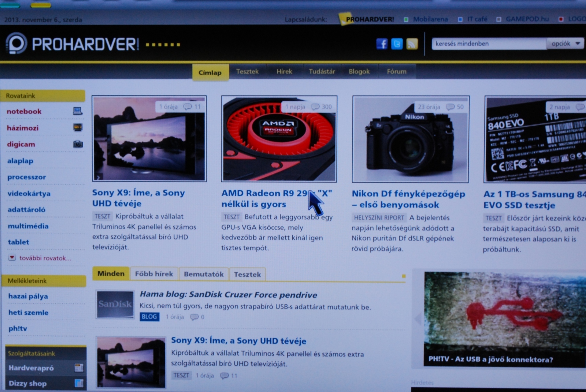Open the RSS feed icon

pos(412,44)
